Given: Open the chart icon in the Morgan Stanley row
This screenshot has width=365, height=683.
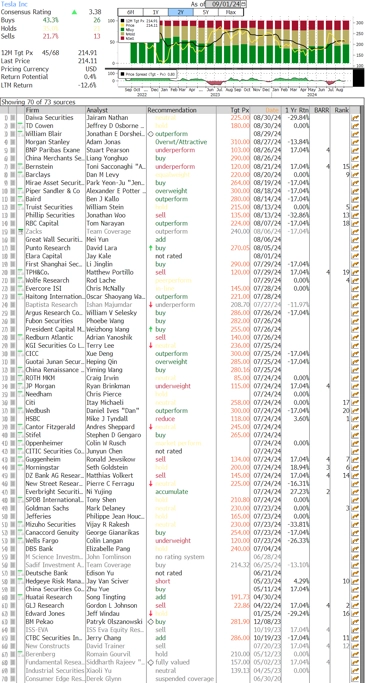Looking at the screenshot, I should coord(355,142).
